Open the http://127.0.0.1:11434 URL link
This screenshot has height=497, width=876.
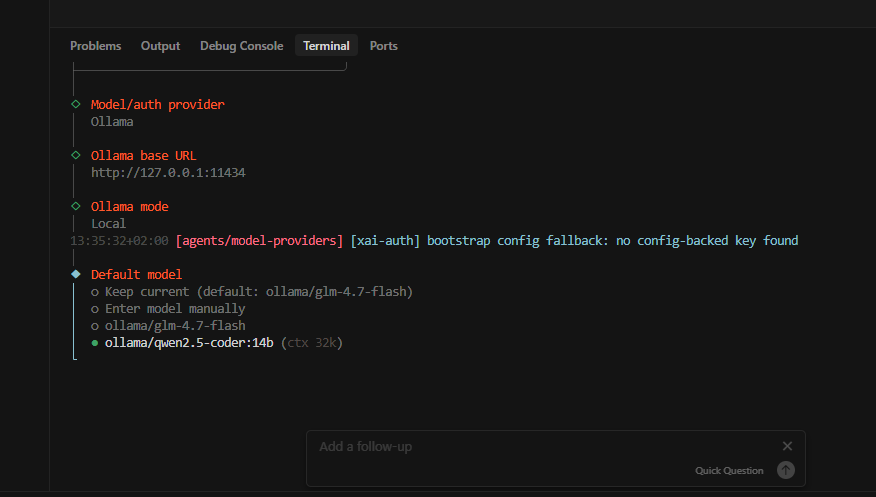pos(168,172)
